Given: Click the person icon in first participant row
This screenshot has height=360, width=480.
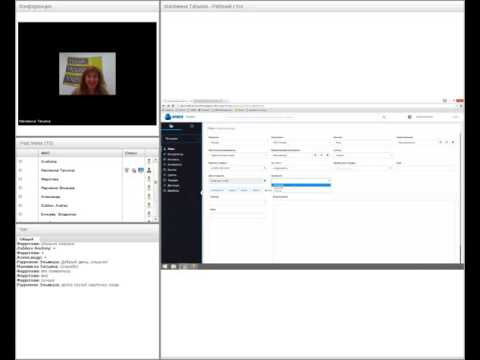Looking at the screenshot, I should click(149, 161).
